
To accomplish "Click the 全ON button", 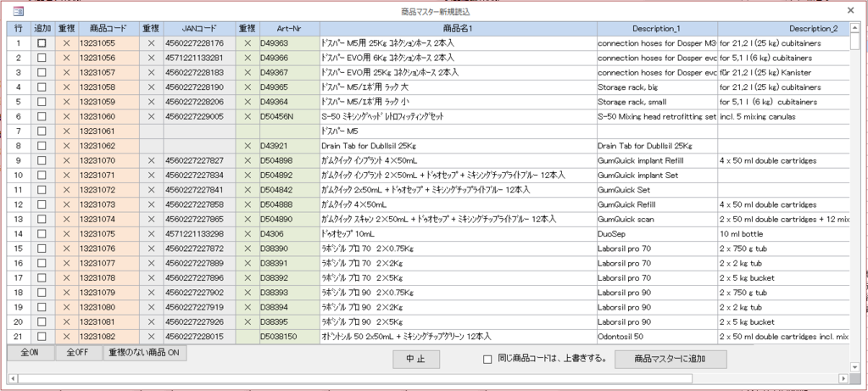I will [x=31, y=354].
